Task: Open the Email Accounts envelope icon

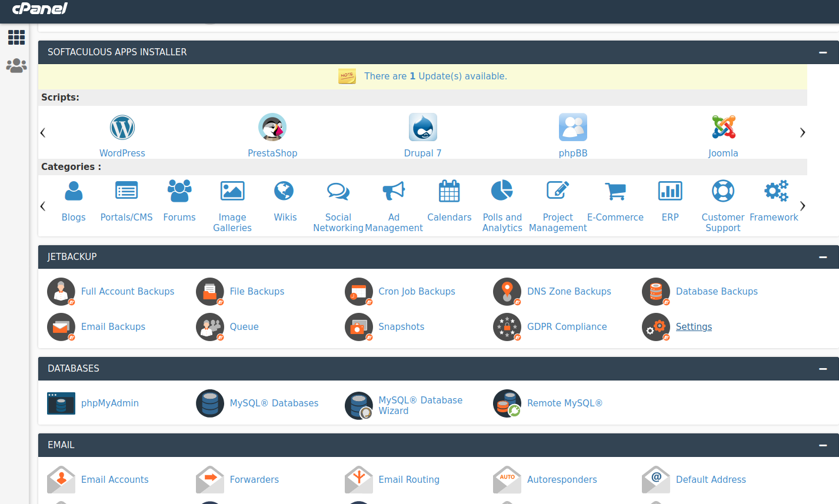Action: pos(61,480)
